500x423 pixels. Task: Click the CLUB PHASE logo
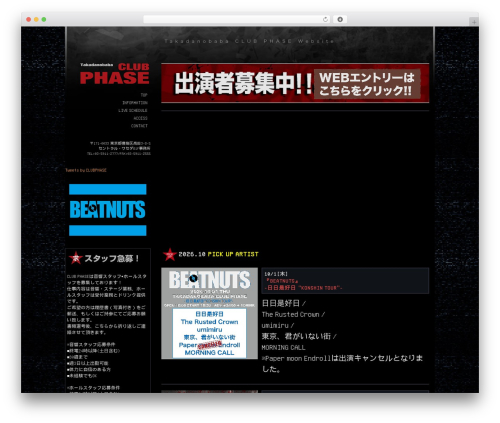[x=115, y=74]
